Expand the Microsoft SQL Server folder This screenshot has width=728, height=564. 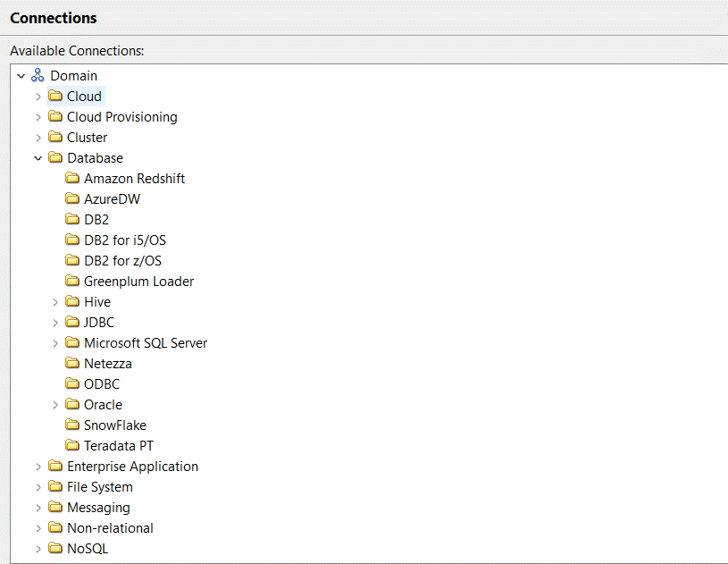55,343
